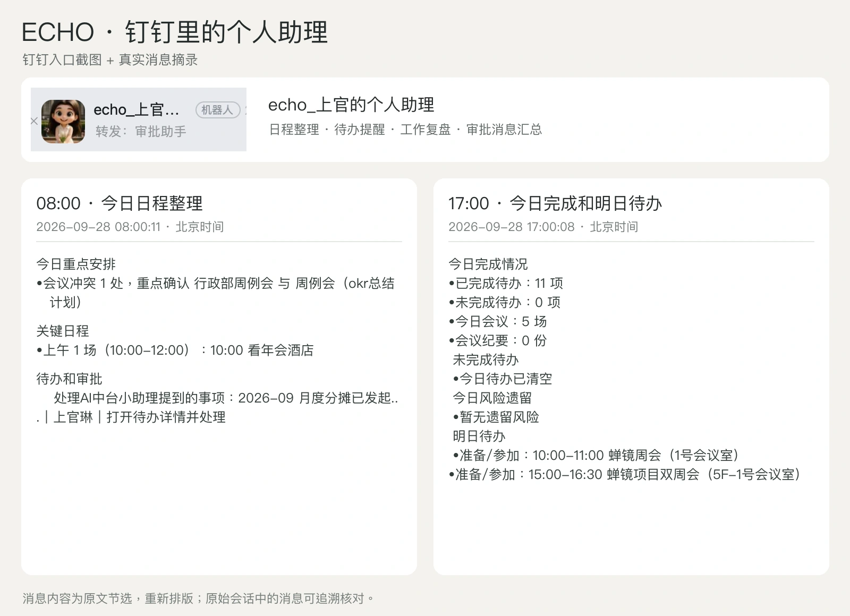Click the 机器人 robot badge
The image size is (850, 616).
218,110
